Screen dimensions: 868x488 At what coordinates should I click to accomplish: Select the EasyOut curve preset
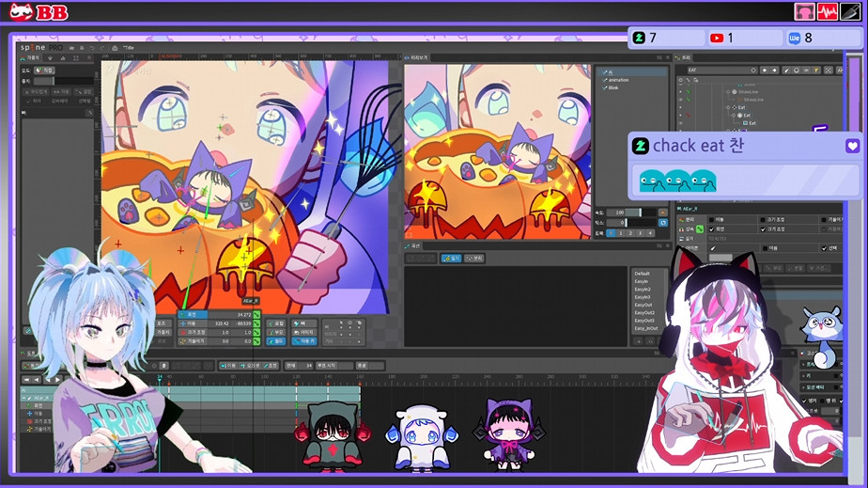(x=643, y=305)
